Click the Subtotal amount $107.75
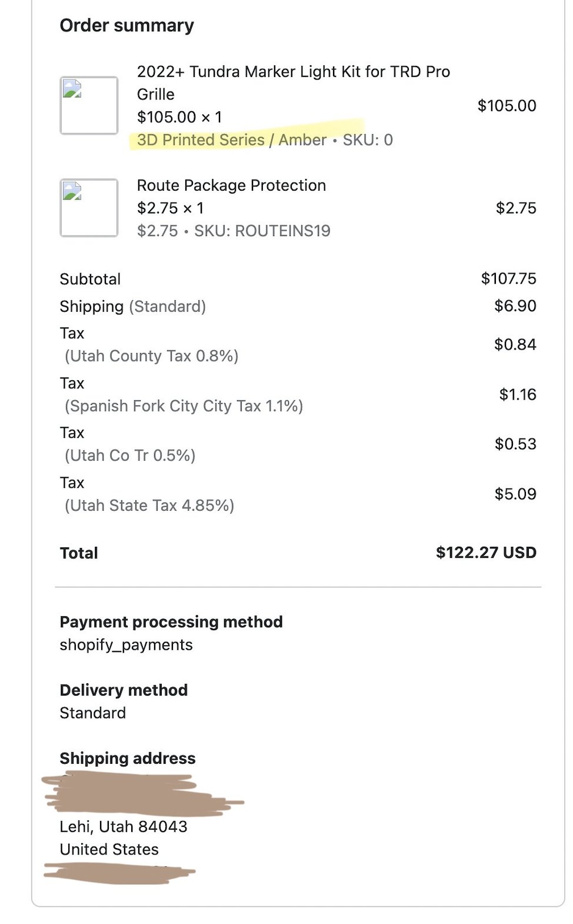The height and width of the screenshot is (924, 573). point(508,278)
